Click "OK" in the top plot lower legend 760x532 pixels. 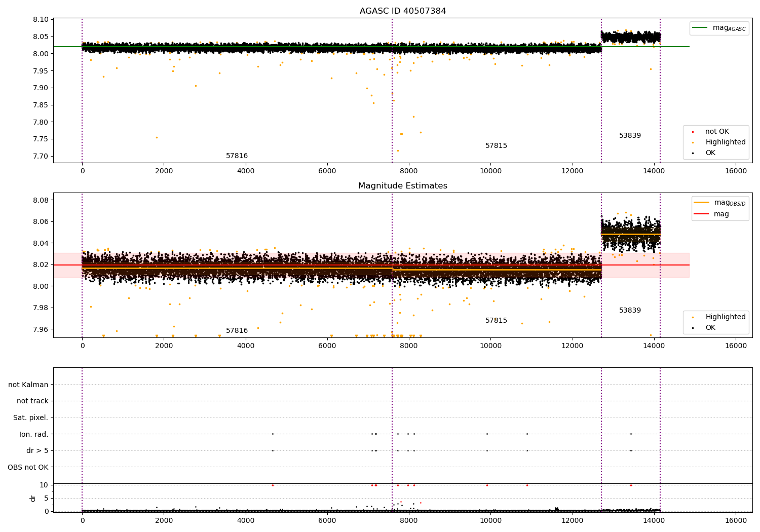[x=710, y=153]
